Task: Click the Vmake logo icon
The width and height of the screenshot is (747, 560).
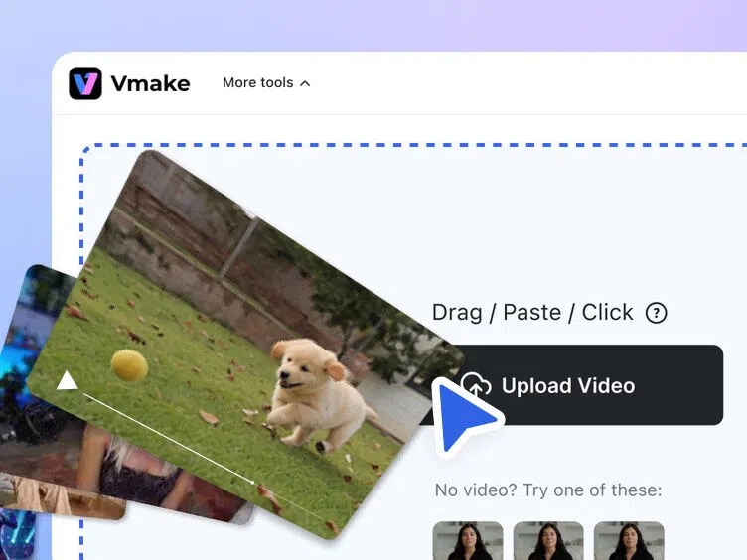Action: 85,83
